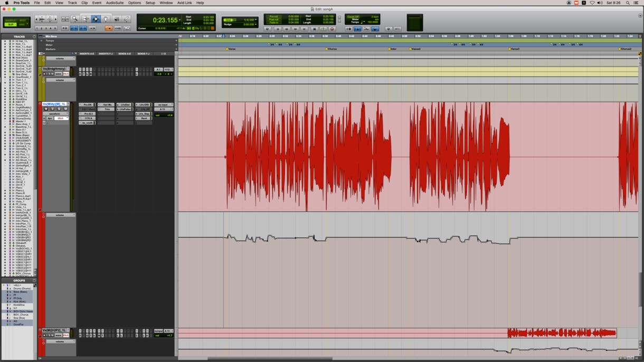Open volume automation lane selector below Vx(Mldy)
644x362 pixels.
pyautogui.click(x=60, y=215)
